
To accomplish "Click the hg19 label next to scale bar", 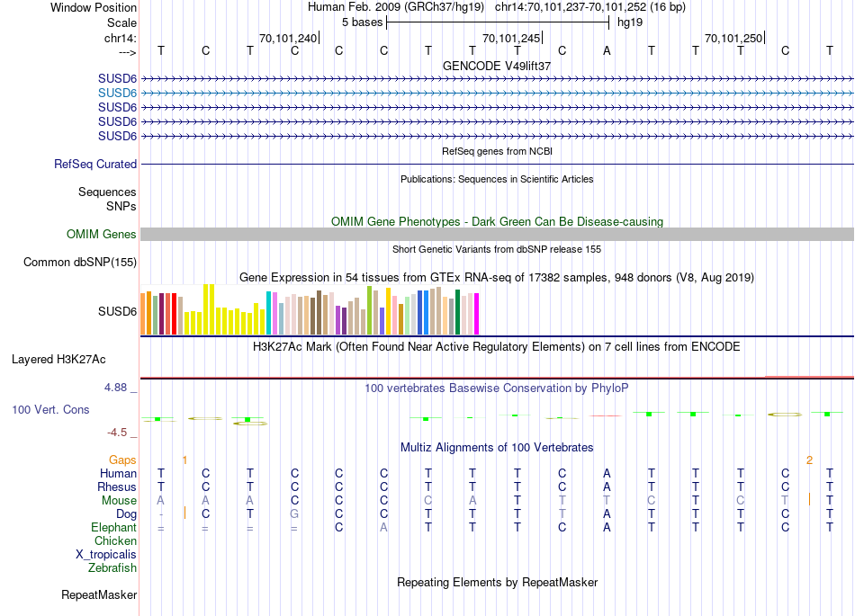I will [x=630, y=22].
